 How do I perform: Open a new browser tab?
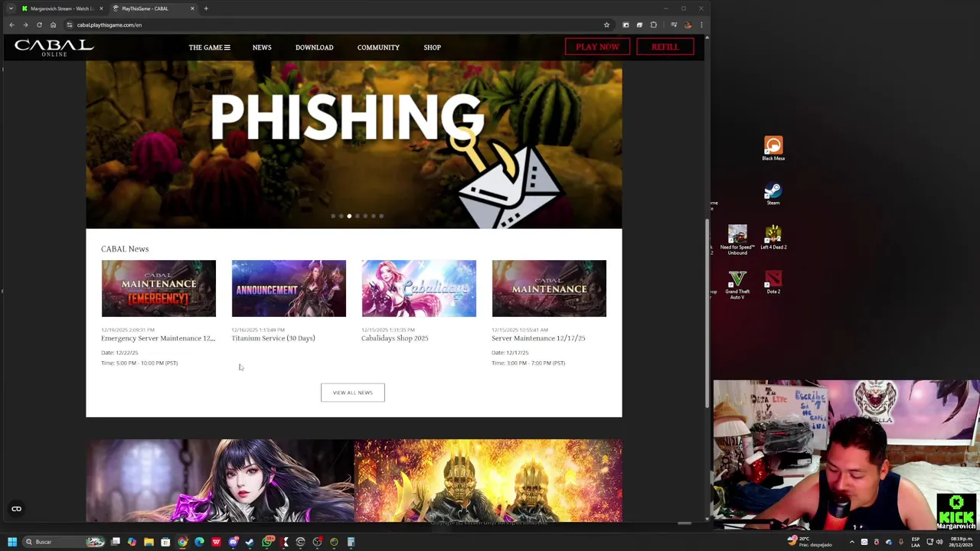pos(206,8)
